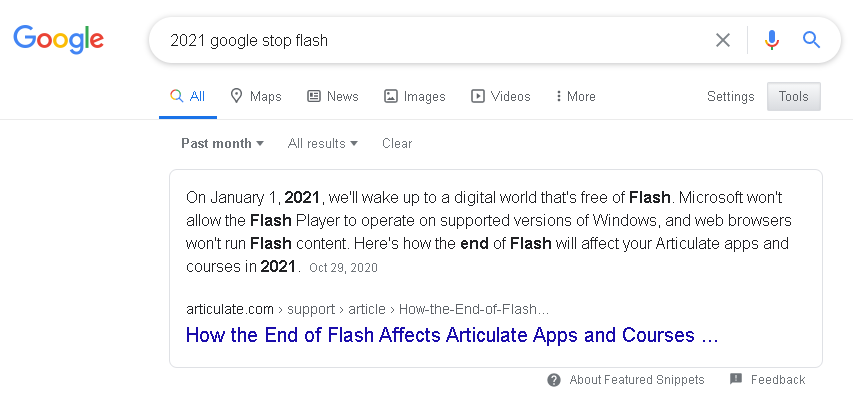Toggle the Tools button
This screenshot has width=853, height=398.
click(794, 96)
